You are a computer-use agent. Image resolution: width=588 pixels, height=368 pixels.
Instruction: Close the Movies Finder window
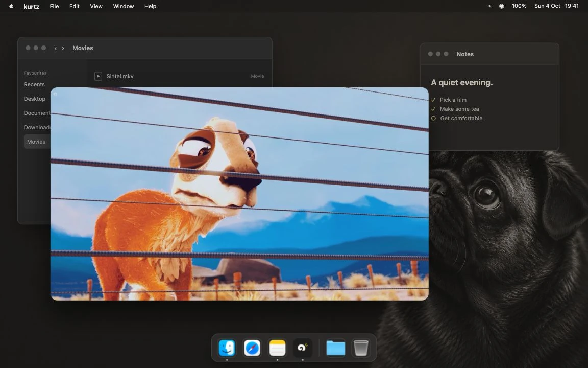(x=28, y=48)
